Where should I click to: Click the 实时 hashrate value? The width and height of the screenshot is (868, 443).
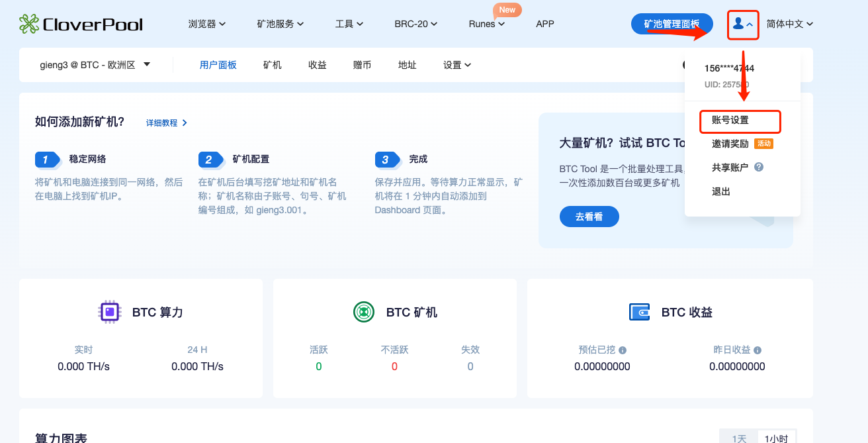(x=83, y=366)
